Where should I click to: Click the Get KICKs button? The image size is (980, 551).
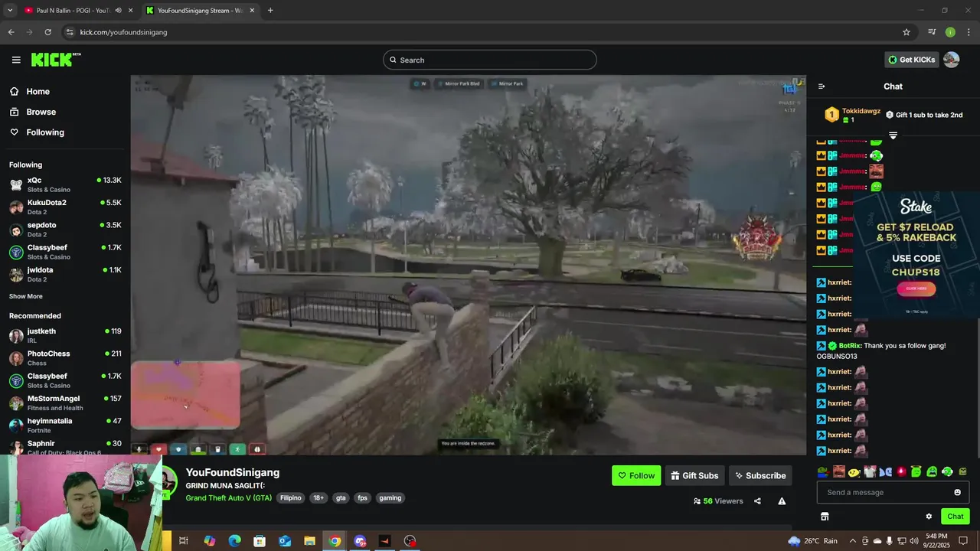point(911,60)
